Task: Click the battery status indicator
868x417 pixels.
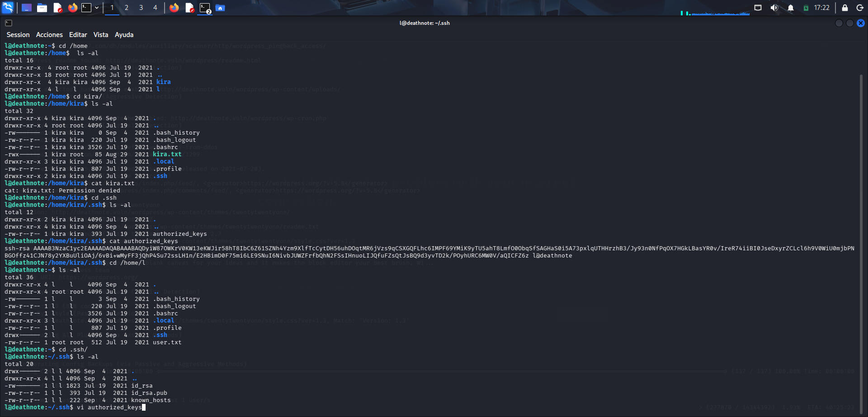Action: point(806,8)
